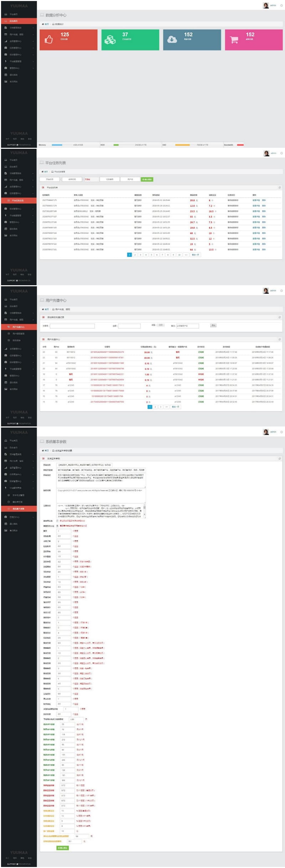The width and height of the screenshot is (285, 868).
Task: Click the power icon beside admin on 数据分析中心 page
Action: coord(281,5)
